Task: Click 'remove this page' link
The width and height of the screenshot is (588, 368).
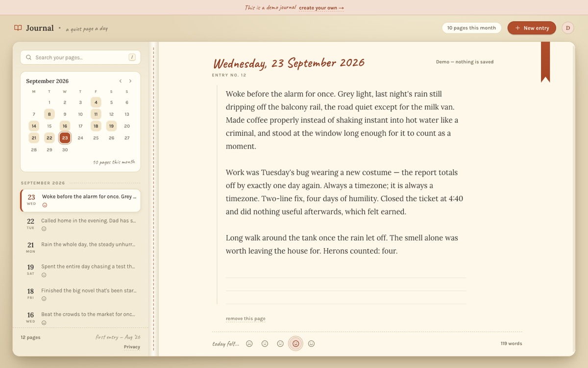Action: 245,318
